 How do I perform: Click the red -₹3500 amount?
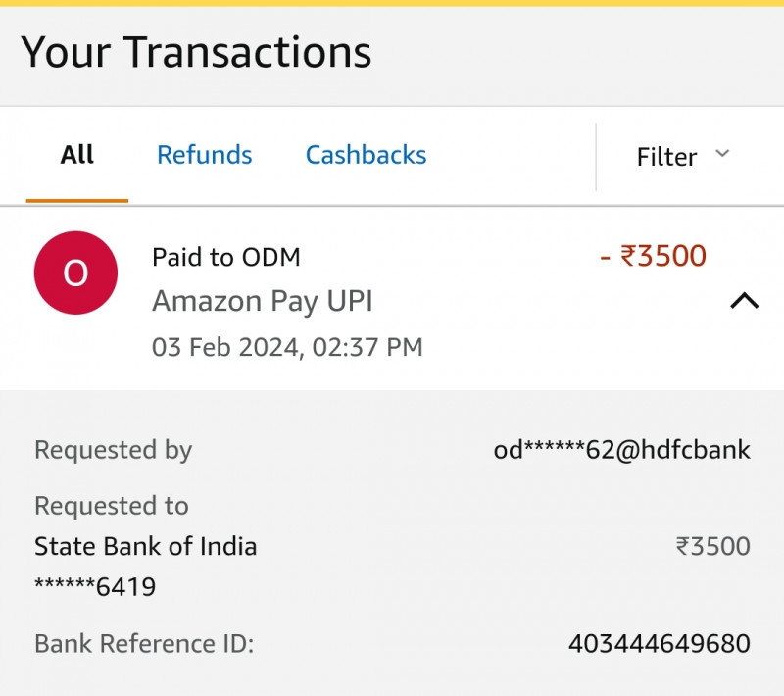(653, 257)
